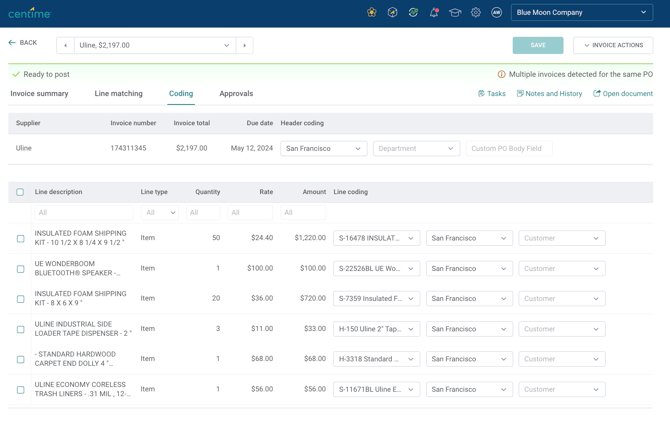Open invoice selector Uline, $2,197.00
Viewport: 670px width, 421px height.
click(x=155, y=45)
